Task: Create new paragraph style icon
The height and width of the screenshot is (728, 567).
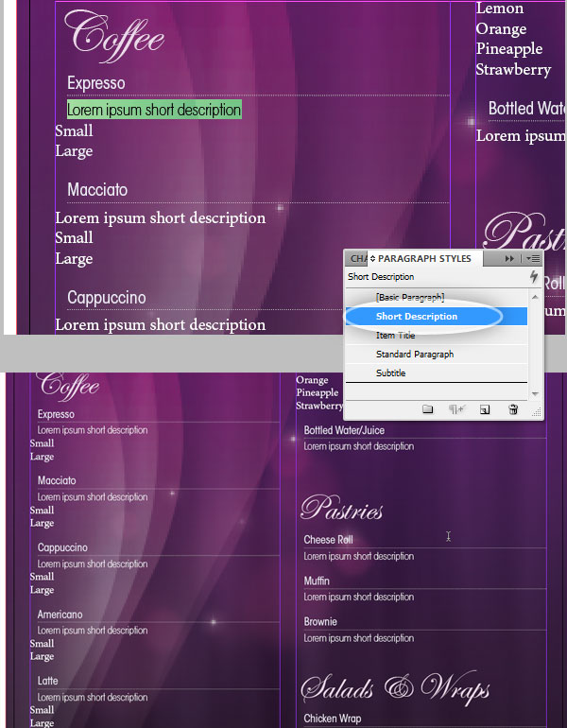Action: [485, 409]
